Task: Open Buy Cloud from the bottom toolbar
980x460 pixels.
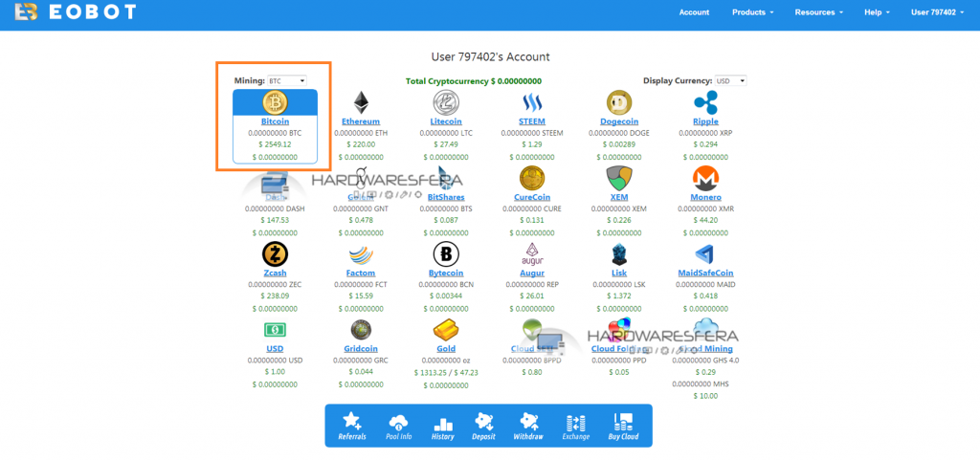Action: coord(623,426)
